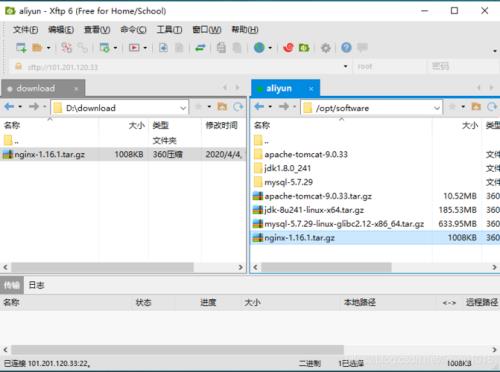The height and width of the screenshot is (372, 500).
Task: Go forward in the remote aliyun pane
Action: click(284, 107)
